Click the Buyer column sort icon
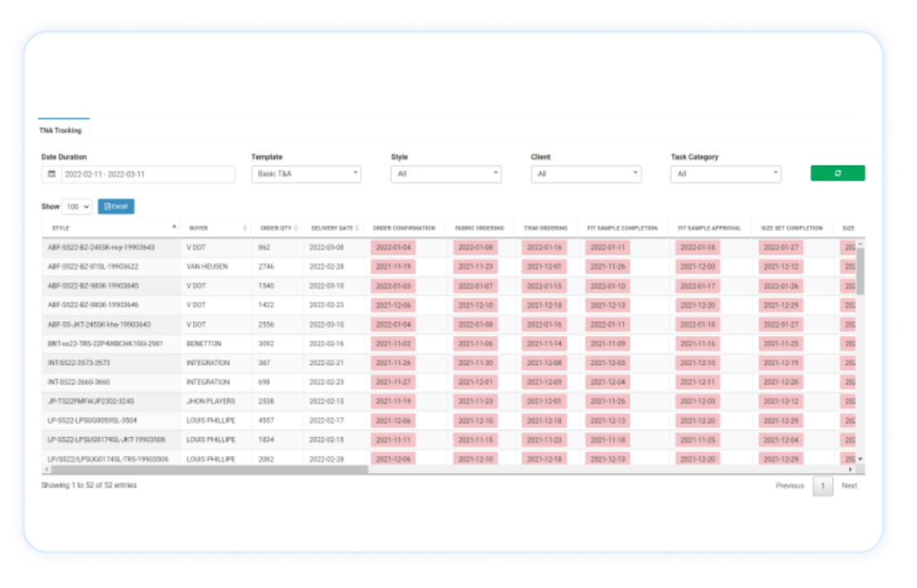Viewport: 917px width, 588px height. coord(245,228)
